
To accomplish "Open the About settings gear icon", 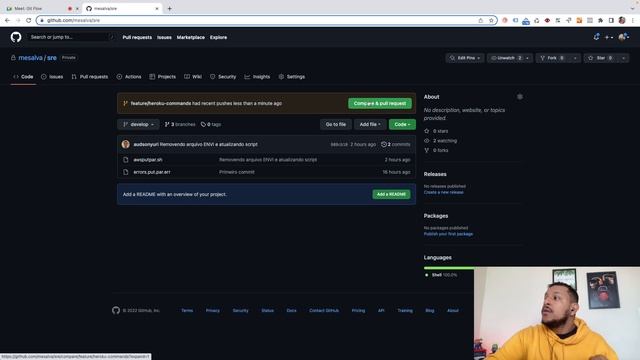I will (520, 97).
